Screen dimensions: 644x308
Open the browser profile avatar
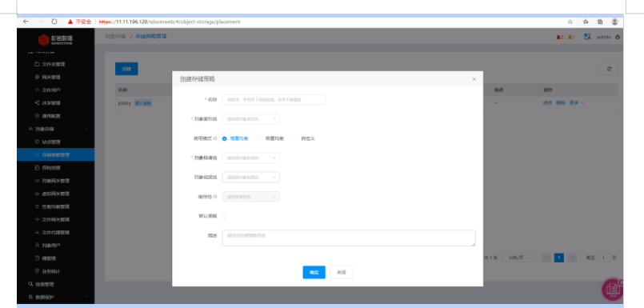click(x=614, y=22)
